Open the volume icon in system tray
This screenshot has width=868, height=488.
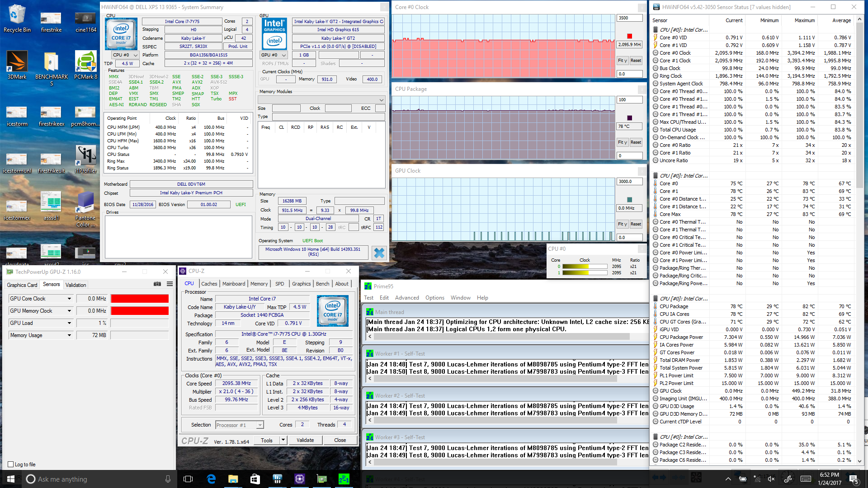771,479
